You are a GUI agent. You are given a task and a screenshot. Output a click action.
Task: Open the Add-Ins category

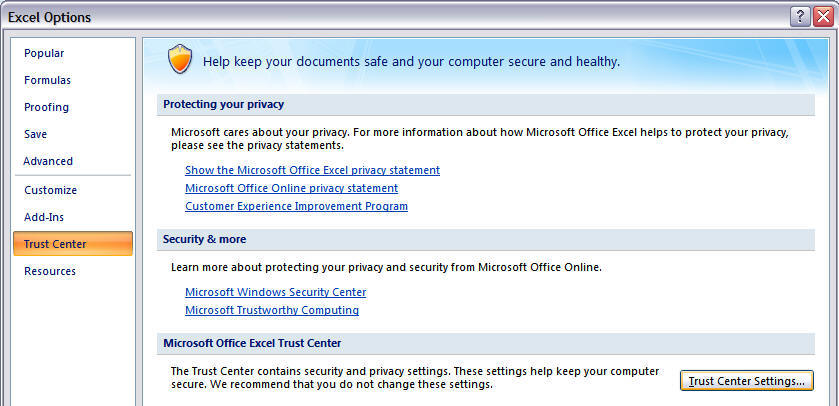tap(45, 217)
